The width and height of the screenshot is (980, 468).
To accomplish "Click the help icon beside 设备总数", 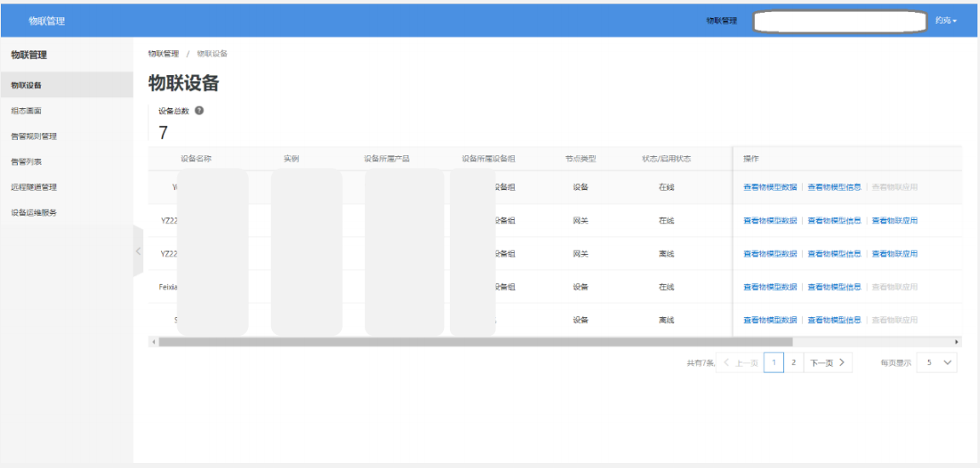I will [x=199, y=111].
